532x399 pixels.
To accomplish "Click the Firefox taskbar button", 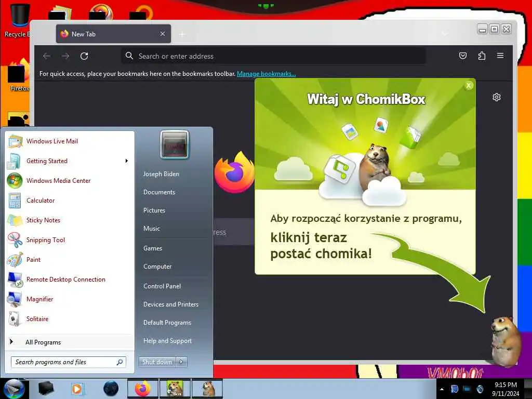I will (x=143, y=389).
